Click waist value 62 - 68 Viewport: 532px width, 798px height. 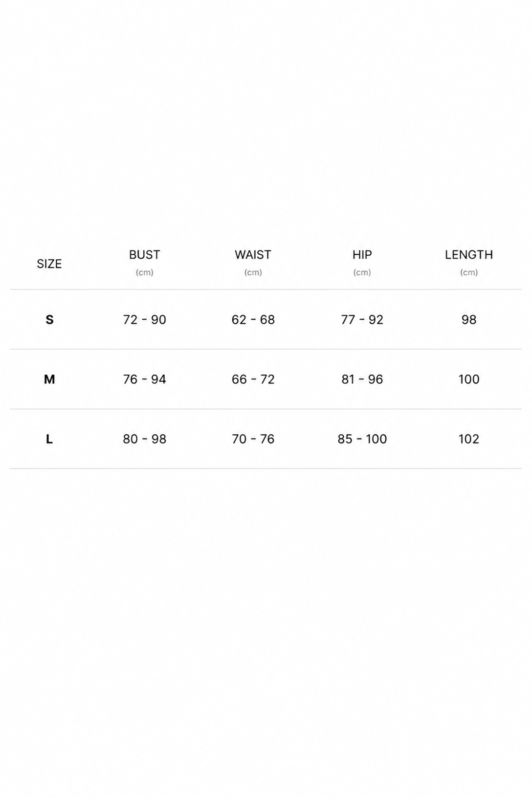253,320
